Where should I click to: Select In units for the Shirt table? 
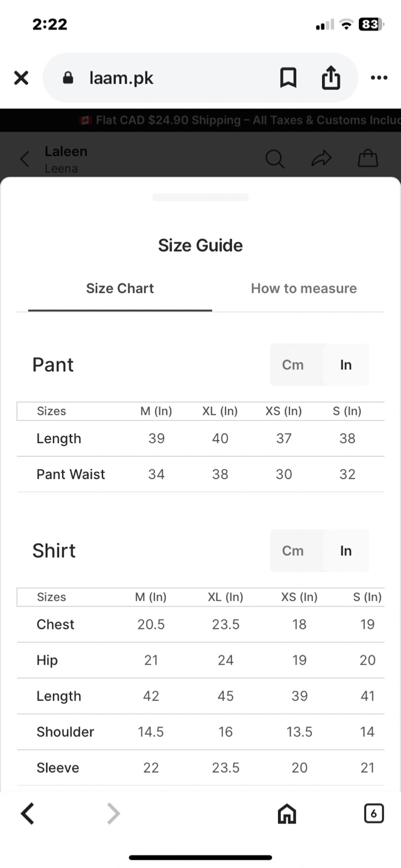(346, 550)
